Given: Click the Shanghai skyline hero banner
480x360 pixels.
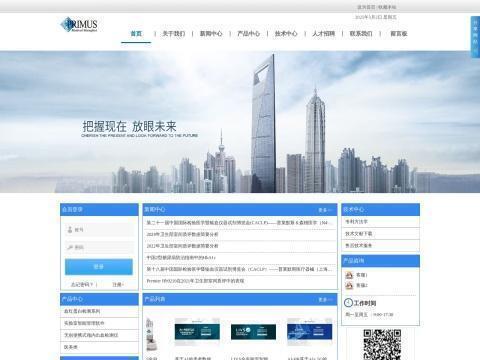Looking at the screenshot, I should tap(240, 122).
